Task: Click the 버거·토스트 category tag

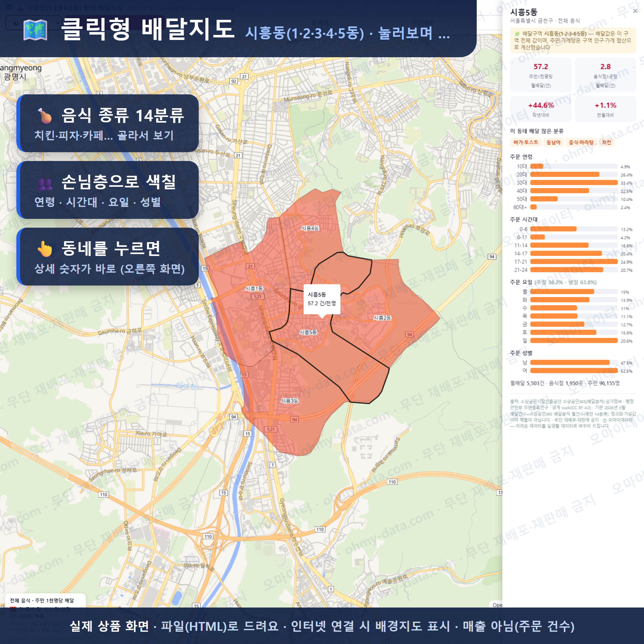Action: click(526, 142)
